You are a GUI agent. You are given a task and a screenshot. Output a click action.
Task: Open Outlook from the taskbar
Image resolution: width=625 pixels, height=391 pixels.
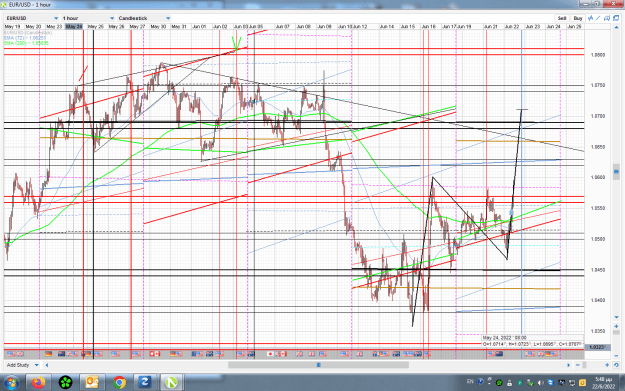(x=92, y=383)
